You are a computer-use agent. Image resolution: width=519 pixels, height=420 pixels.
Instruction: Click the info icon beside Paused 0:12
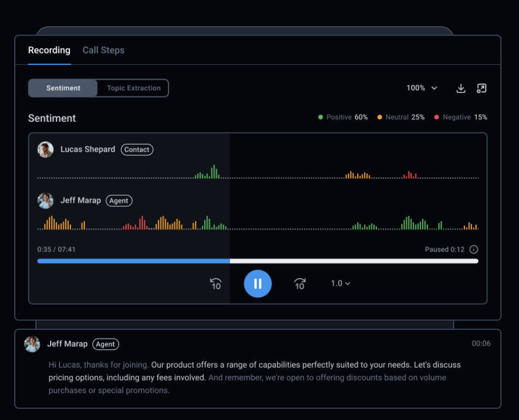[474, 249]
